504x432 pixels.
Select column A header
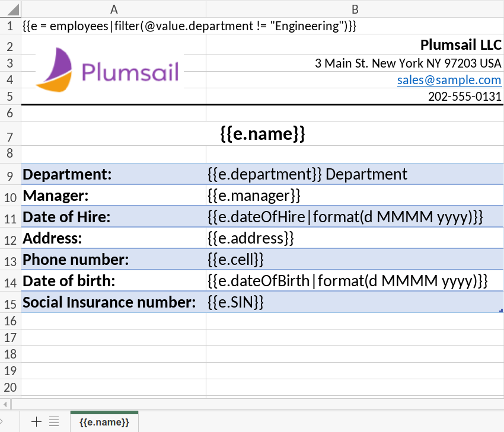113,9
